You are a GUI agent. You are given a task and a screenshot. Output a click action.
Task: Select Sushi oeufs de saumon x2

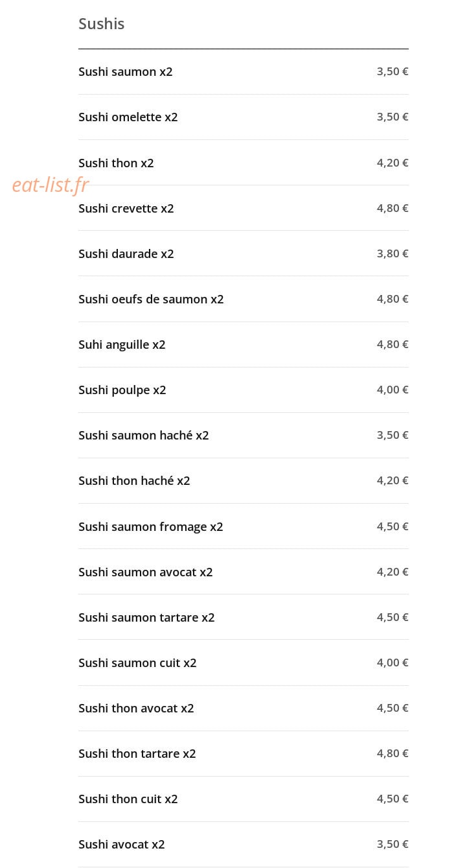243,299
